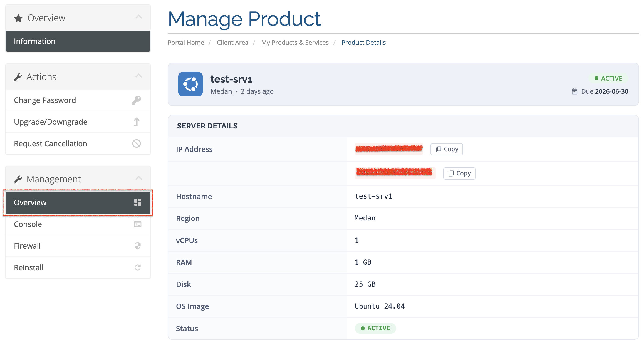
Task: Click the Disk value 25 GB
Action: pos(365,284)
